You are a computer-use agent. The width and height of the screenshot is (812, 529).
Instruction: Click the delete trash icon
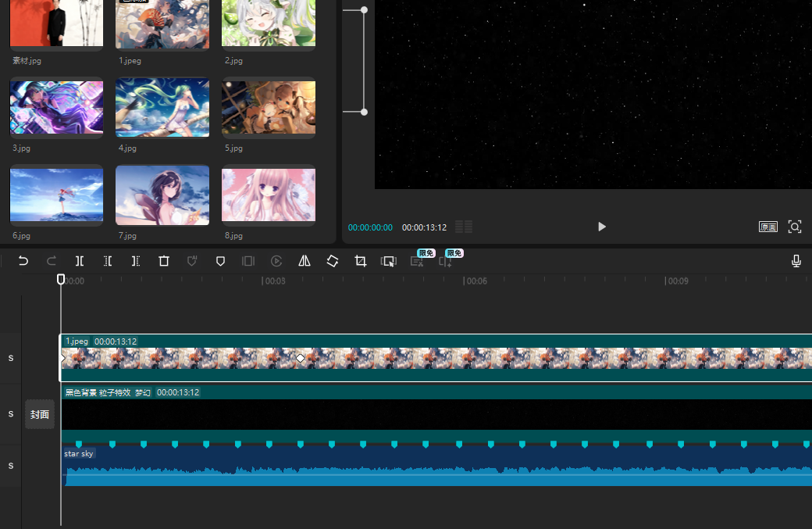164,261
